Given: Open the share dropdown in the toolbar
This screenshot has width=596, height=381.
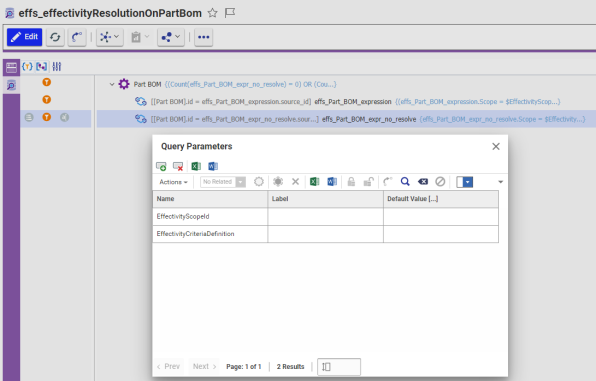Looking at the screenshot, I should [171, 37].
